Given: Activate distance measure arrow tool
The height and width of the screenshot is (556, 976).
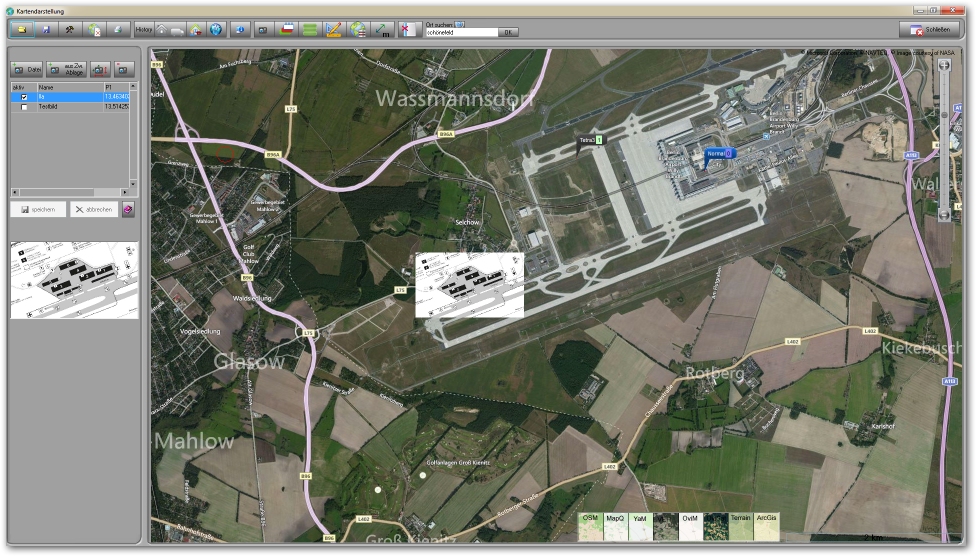Looking at the screenshot, I should coord(382,29).
